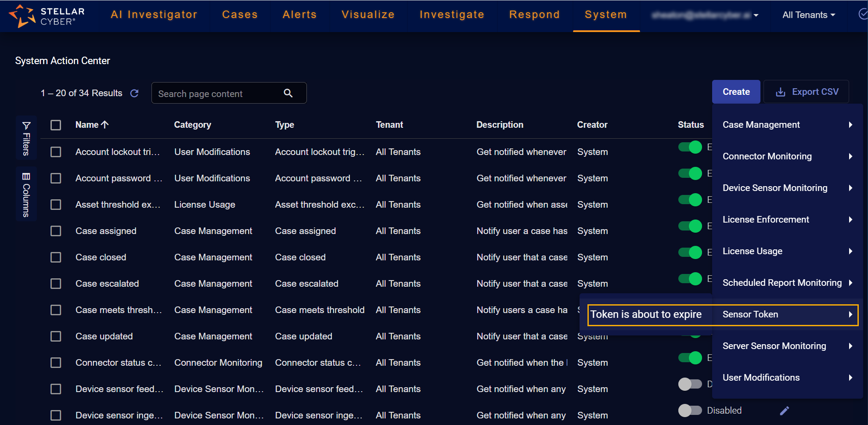
Task: Click the checkmark icon at the top right
Action: 862,14
